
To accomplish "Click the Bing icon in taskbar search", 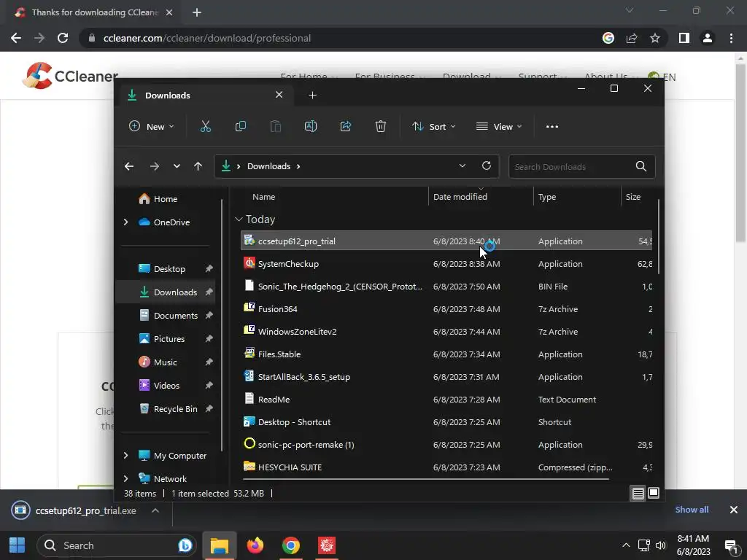I will pyautogui.click(x=185, y=545).
